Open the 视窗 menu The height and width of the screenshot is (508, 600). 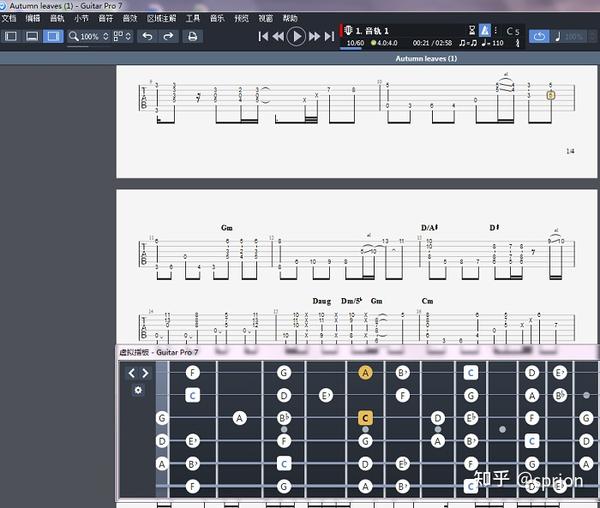click(266, 18)
